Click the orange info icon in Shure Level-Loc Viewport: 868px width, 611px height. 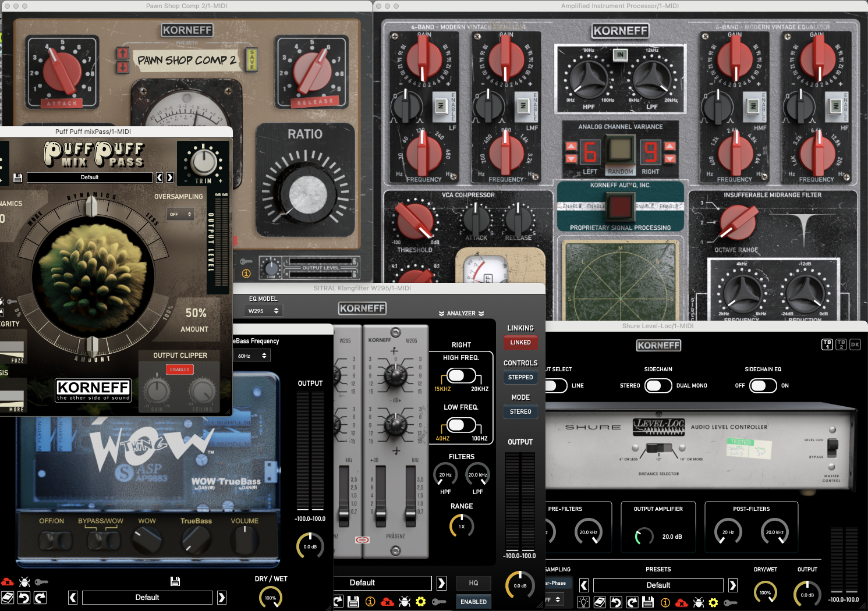pos(665,602)
